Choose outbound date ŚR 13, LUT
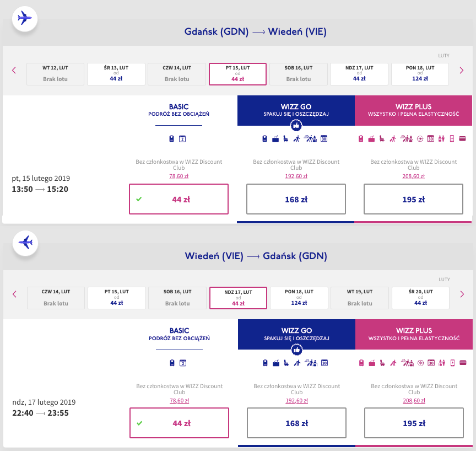 click(x=116, y=74)
